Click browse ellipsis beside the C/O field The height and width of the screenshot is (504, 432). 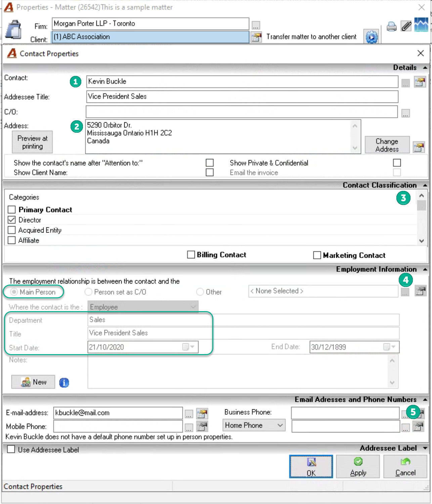[406, 113]
